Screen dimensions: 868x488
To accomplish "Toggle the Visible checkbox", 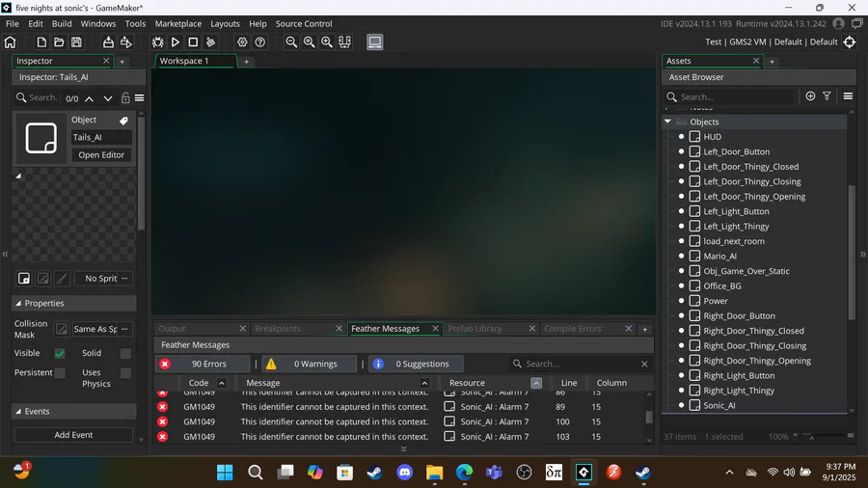I will [60, 353].
